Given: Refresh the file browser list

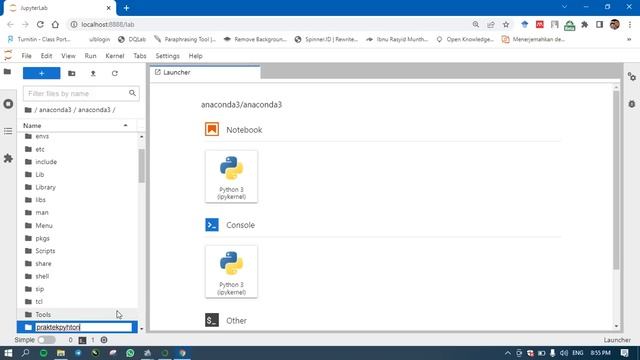Looking at the screenshot, I should point(115,73).
